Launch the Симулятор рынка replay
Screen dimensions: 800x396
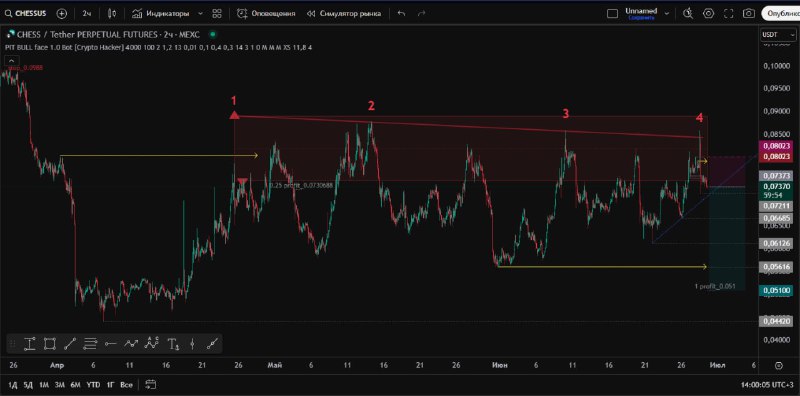[x=343, y=14]
